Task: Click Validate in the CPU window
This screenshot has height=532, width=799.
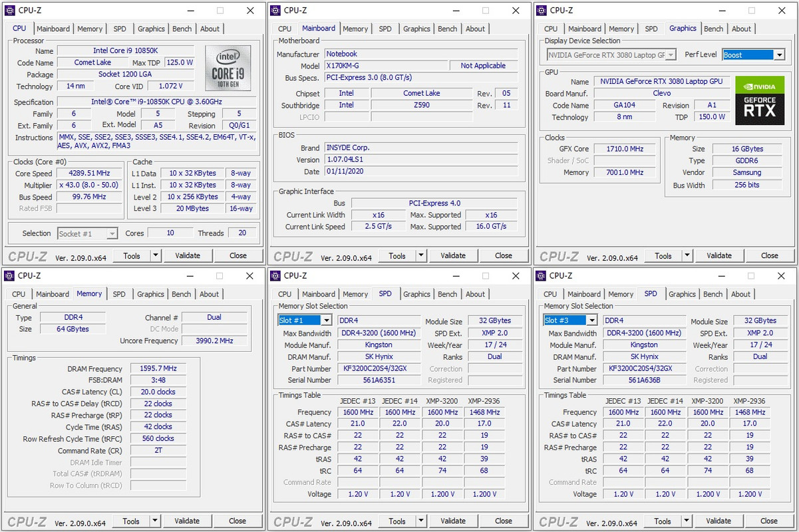Action: (x=188, y=255)
